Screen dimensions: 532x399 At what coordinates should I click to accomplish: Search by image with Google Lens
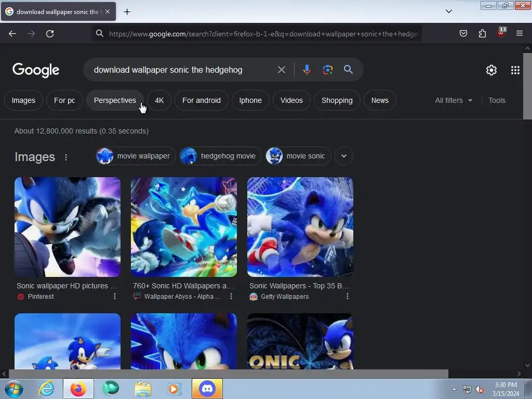[327, 70]
